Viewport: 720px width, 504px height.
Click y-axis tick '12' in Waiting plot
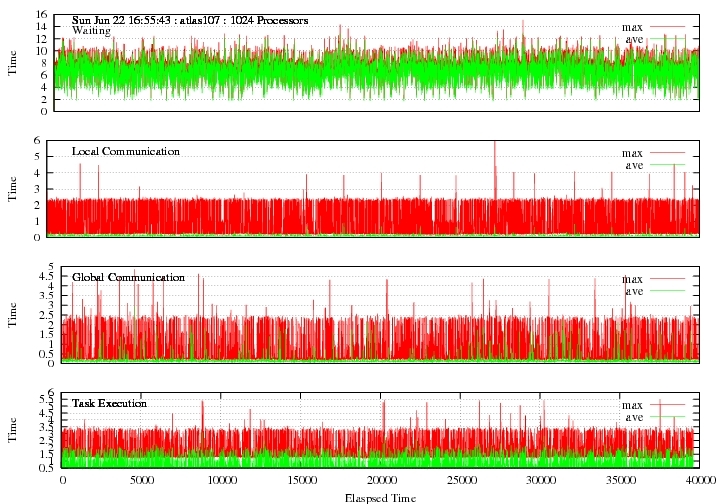pyautogui.click(x=41, y=39)
